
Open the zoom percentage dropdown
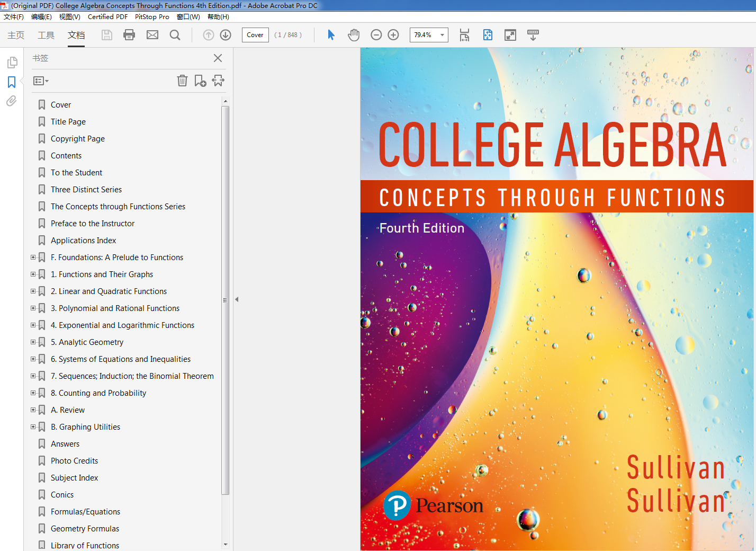pos(442,35)
